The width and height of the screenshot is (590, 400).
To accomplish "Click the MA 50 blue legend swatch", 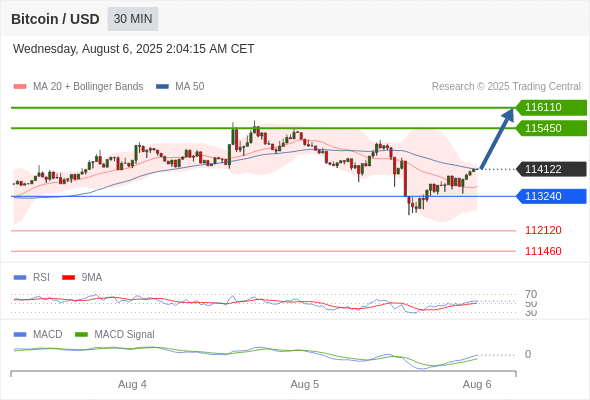I will (162, 87).
